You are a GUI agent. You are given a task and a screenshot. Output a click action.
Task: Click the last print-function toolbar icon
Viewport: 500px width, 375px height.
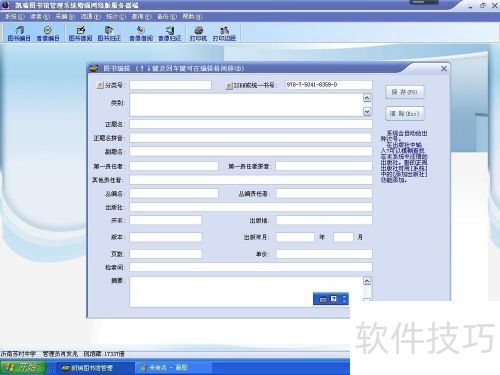[224, 34]
